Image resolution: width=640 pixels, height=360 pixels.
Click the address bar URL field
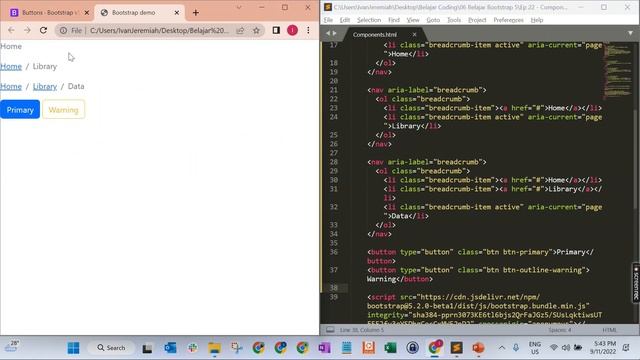coord(159,31)
